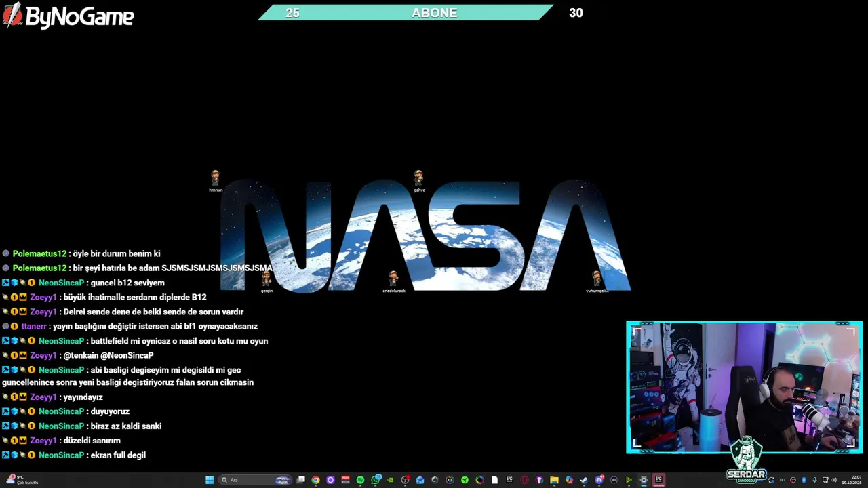
Task: Launch Google Chrome from the taskbar
Action: [315, 480]
